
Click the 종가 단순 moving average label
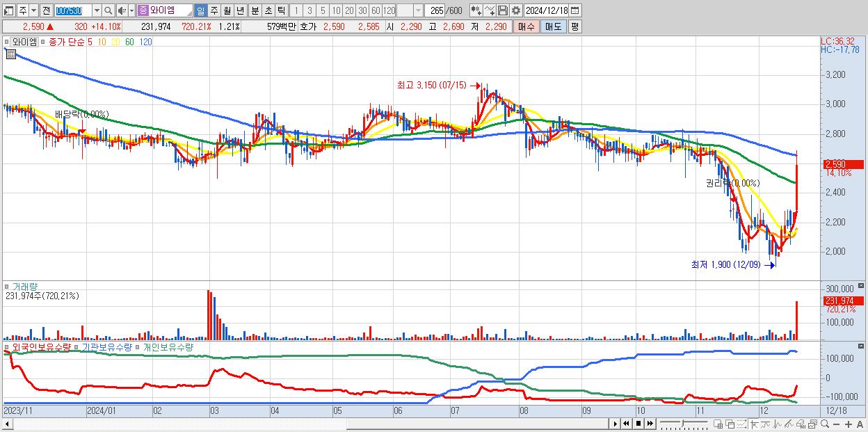[67, 42]
